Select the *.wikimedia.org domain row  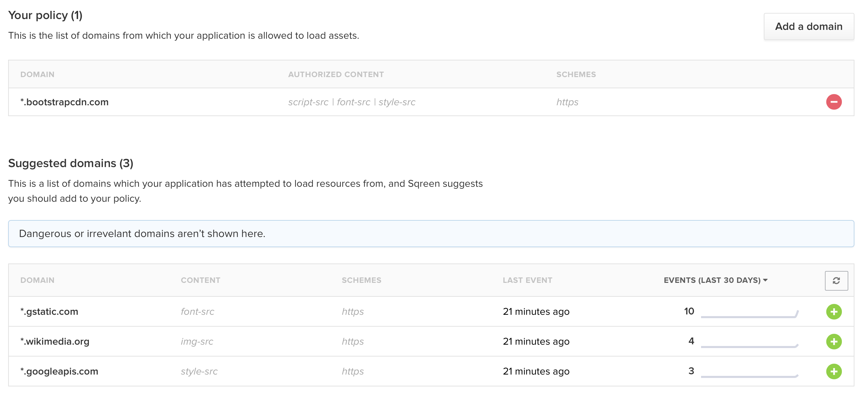55,341
